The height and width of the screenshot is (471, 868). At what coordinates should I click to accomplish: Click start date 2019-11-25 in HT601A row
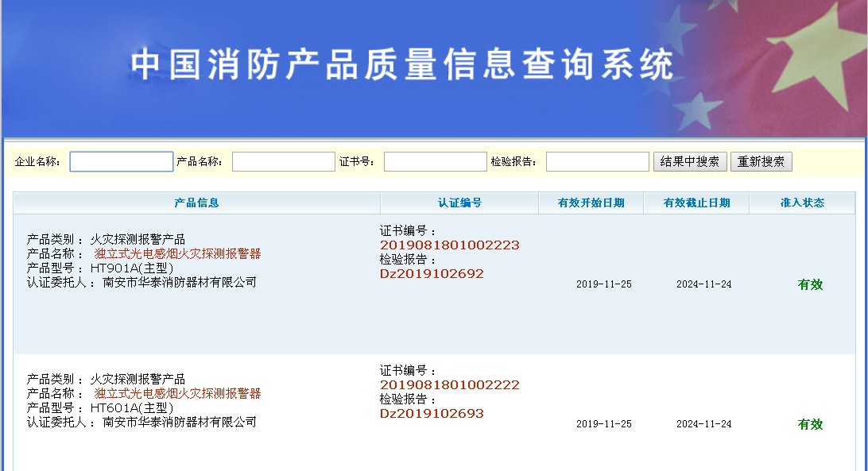pos(604,424)
